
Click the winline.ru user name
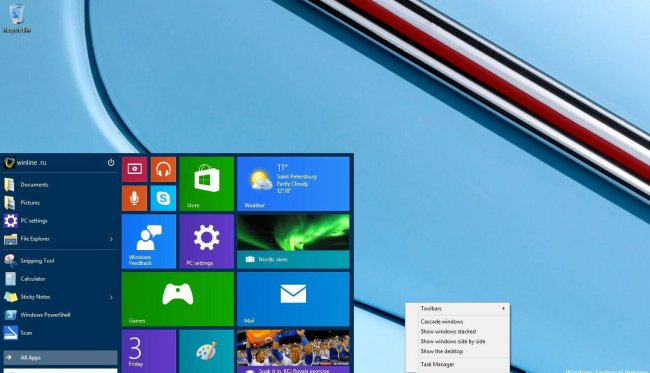coord(32,162)
